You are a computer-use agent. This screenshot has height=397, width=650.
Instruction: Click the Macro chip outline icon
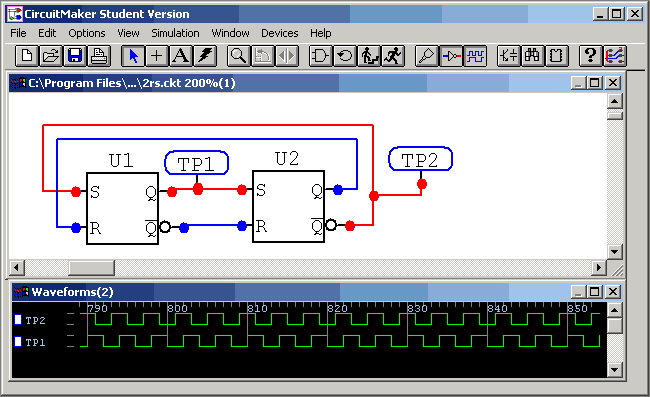click(556, 56)
